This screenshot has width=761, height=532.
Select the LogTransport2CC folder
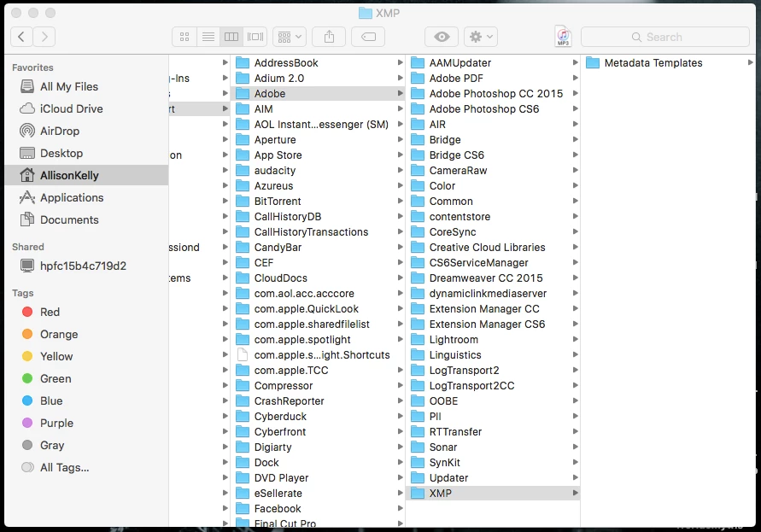493,386
